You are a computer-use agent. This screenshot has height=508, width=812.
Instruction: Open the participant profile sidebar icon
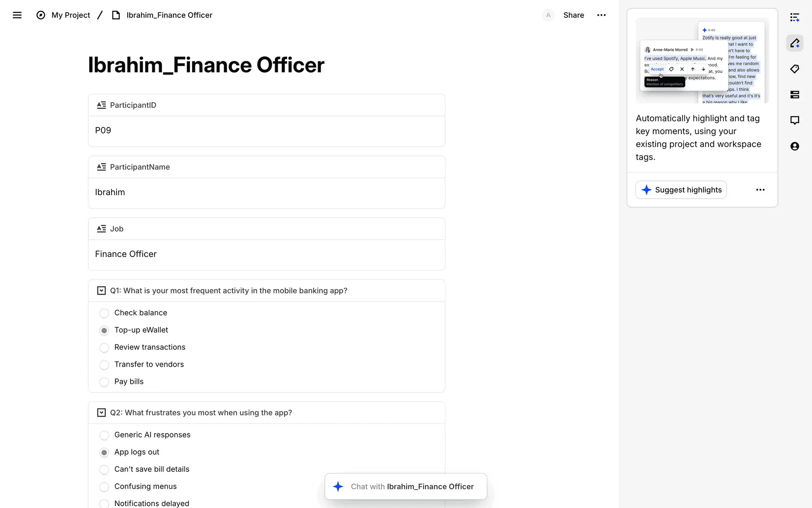[795, 146]
